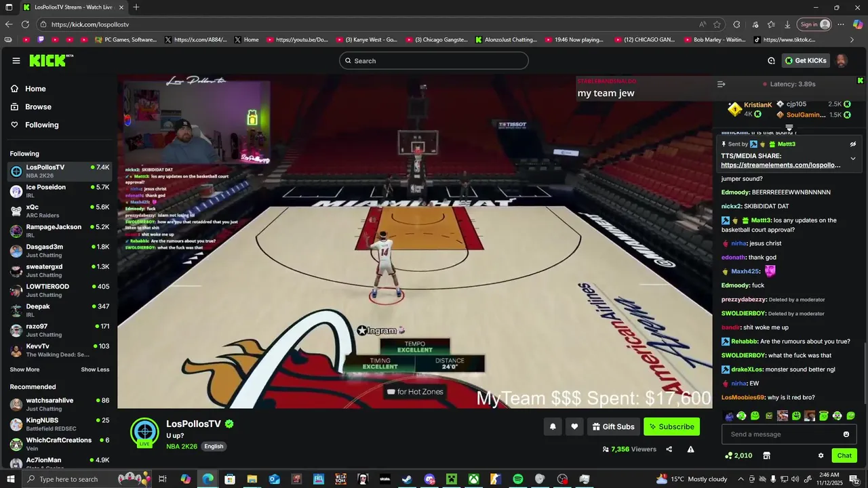This screenshot has width=868, height=488.
Task: Open the chat shop icon
Action: point(767,455)
